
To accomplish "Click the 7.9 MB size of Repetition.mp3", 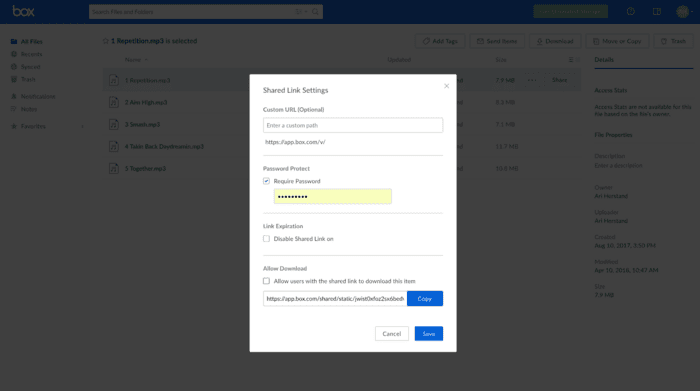I will pos(505,80).
